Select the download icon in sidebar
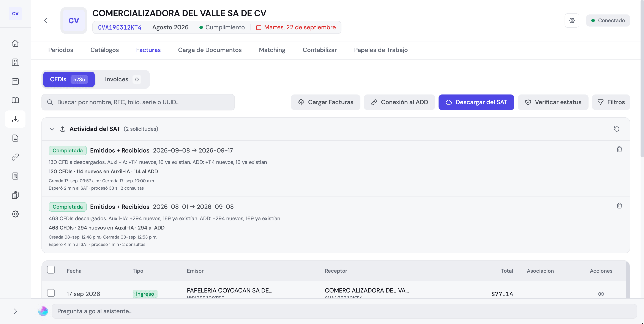The height and width of the screenshot is (324, 644). pos(15,119)
